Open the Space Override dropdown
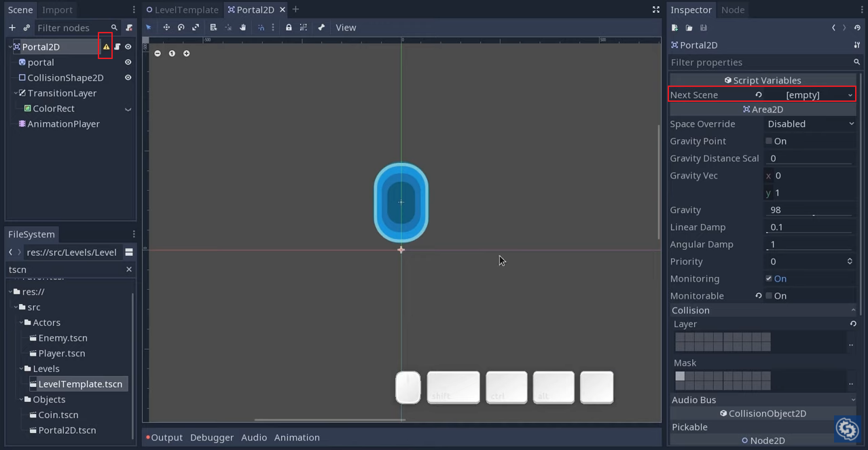868x450 pixels. (x=810, y=124)
